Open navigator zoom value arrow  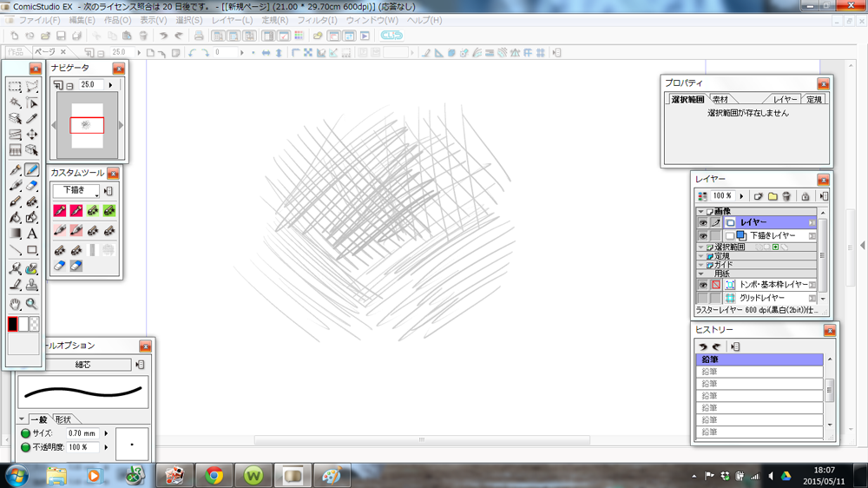click(111, 85)
